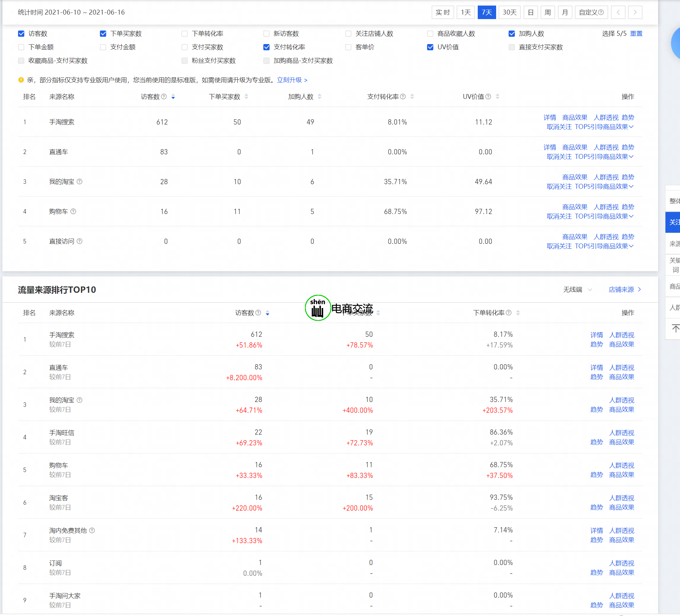This screenshot has width=680, height=616.
Task: Open the 自定义 date range picker
Action: 592,12
